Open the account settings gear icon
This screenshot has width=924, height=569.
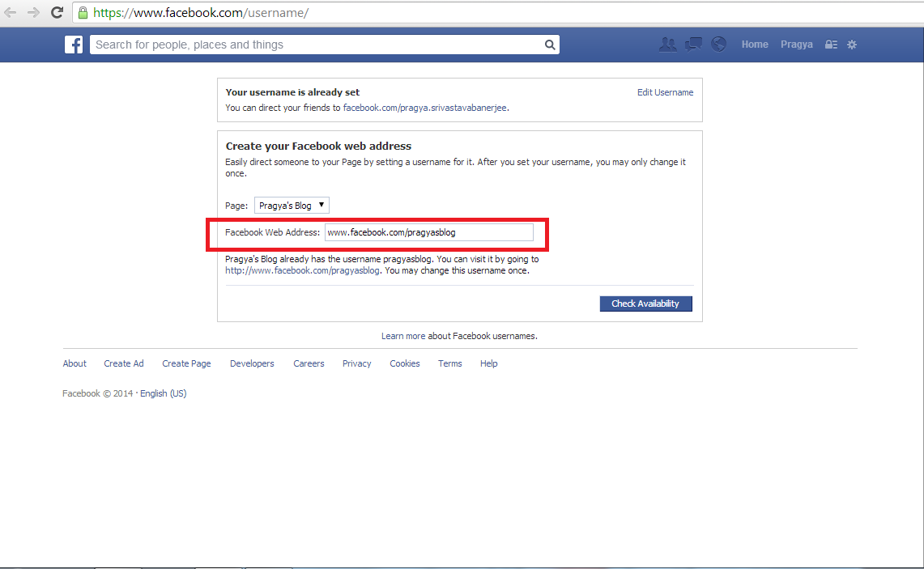(852, 45)
